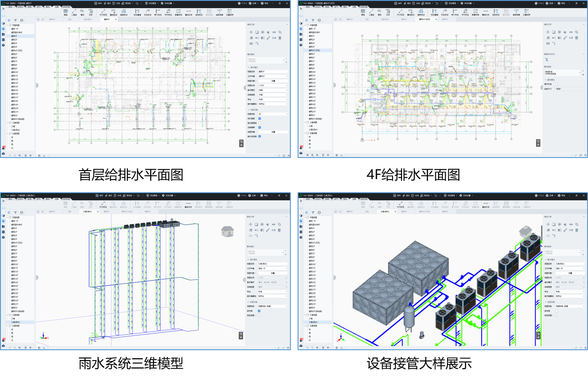Close the active 三维(雨水) tab in the chiller 3D window

click(395, 212)
